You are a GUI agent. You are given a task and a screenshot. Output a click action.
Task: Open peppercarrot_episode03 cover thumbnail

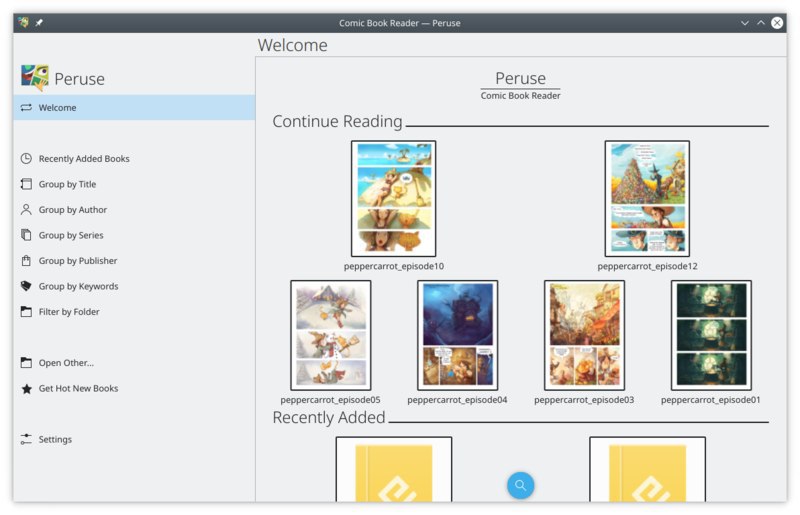point(584,335)
